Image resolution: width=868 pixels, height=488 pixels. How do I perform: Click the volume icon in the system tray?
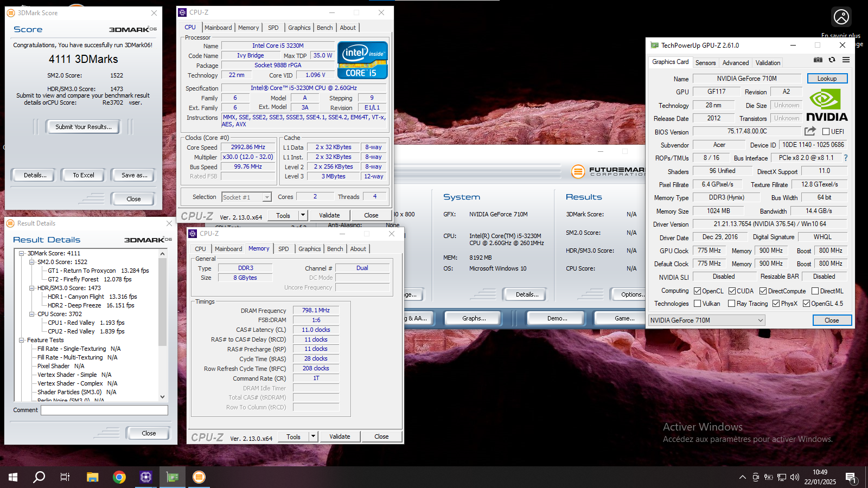point(795,477)
